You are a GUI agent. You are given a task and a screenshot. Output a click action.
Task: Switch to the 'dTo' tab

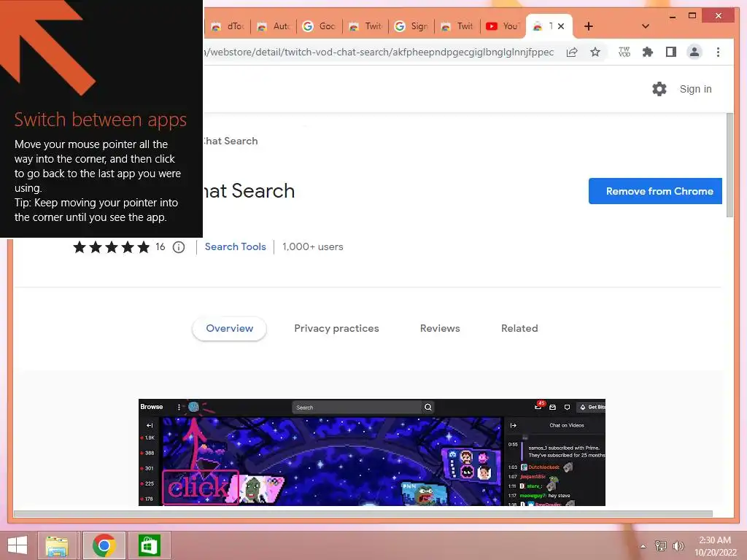[x=228, y=26]
